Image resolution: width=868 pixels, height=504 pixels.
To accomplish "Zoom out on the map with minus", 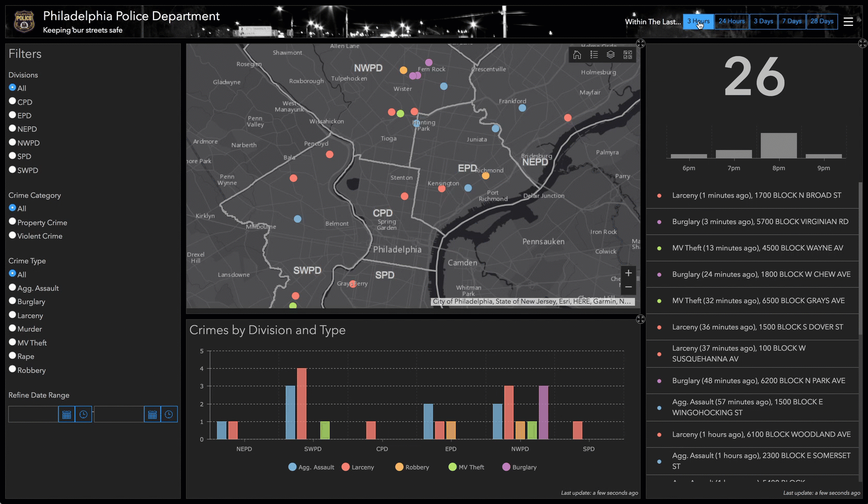I will point(628,287).
